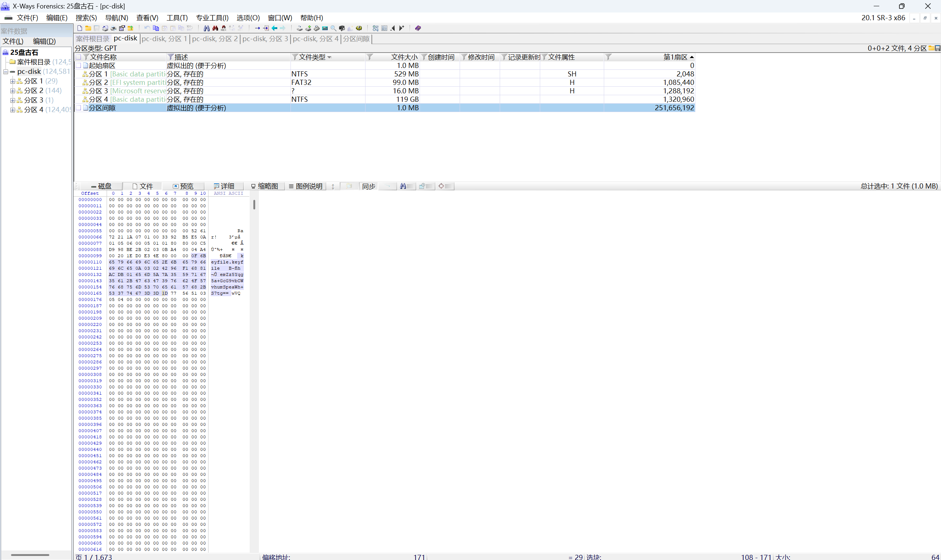Collapse the pc-disk tree node
This screenshot has width=941, height=560.
pos(6,72)
